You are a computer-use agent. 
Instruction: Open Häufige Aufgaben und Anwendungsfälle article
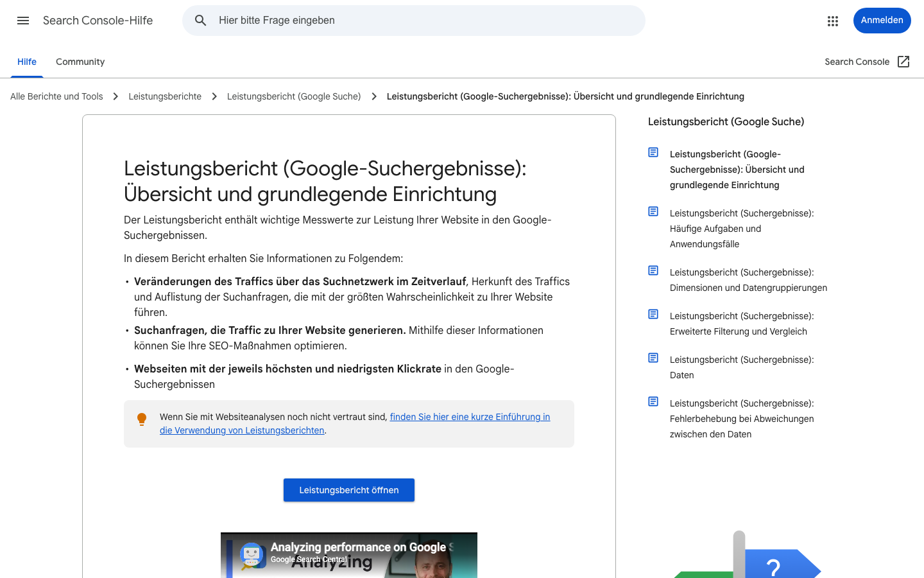click(x=742, y=229)
